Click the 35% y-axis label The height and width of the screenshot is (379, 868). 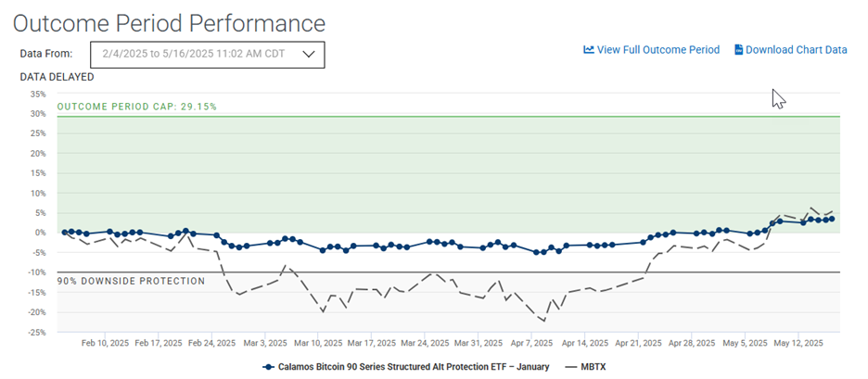pyautogui.click(x=39, y=94)
